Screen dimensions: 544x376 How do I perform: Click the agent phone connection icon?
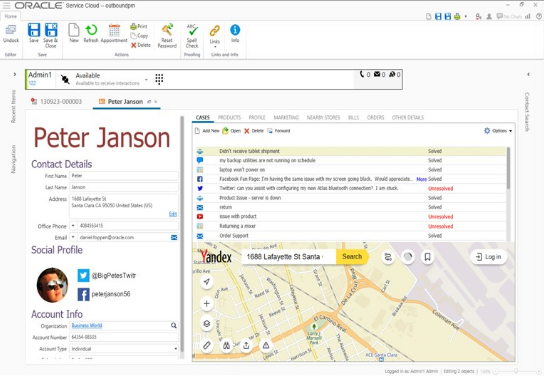[x=65, y=79]
